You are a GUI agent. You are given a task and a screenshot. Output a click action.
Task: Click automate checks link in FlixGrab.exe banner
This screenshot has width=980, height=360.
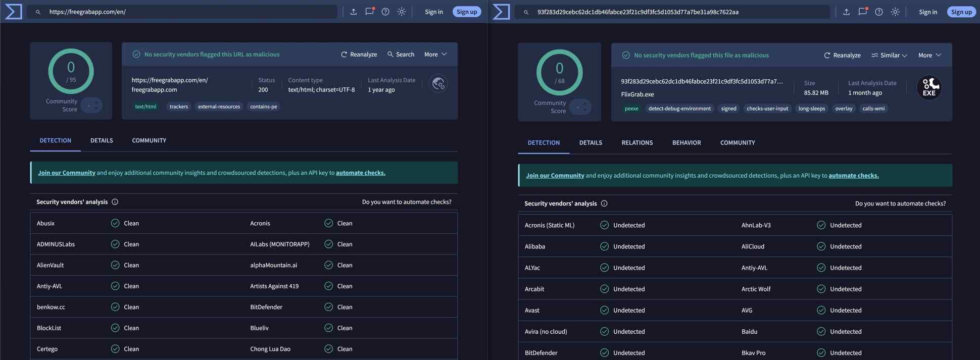853,176
